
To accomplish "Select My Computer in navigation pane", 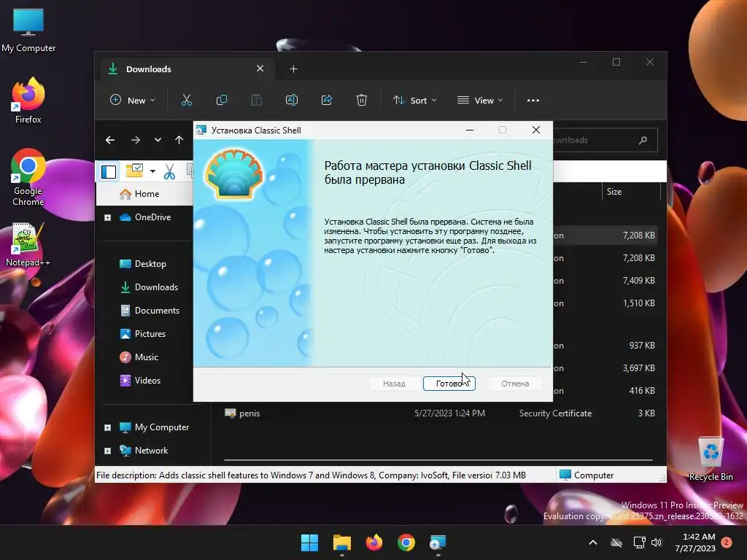I will (x=161, y=427).
